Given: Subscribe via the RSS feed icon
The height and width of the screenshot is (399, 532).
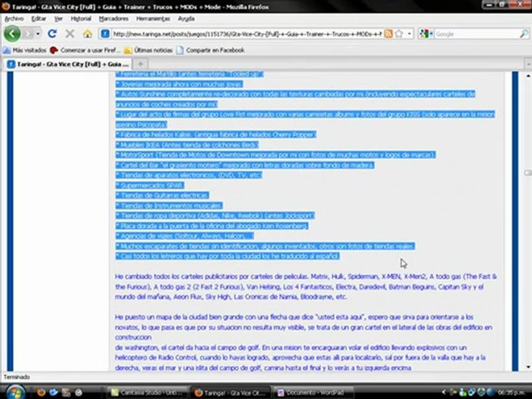Looking at the screenshot, I should click(x=388, y=34).
